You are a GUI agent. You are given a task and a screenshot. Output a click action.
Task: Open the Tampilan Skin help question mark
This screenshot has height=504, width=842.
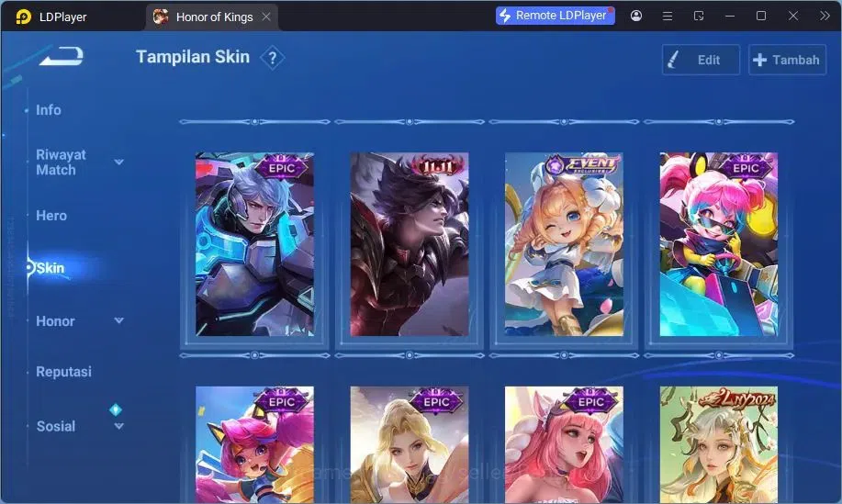(273, 58)
